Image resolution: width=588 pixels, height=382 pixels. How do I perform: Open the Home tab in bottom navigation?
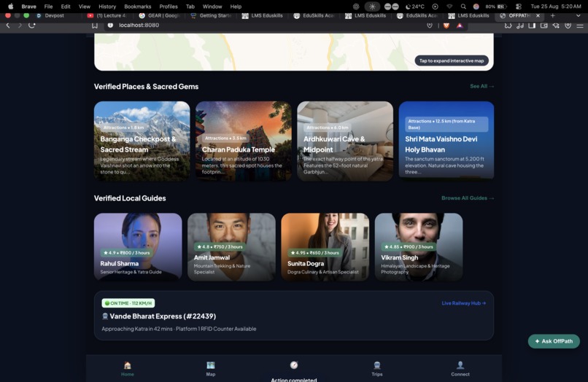(128, 368)
